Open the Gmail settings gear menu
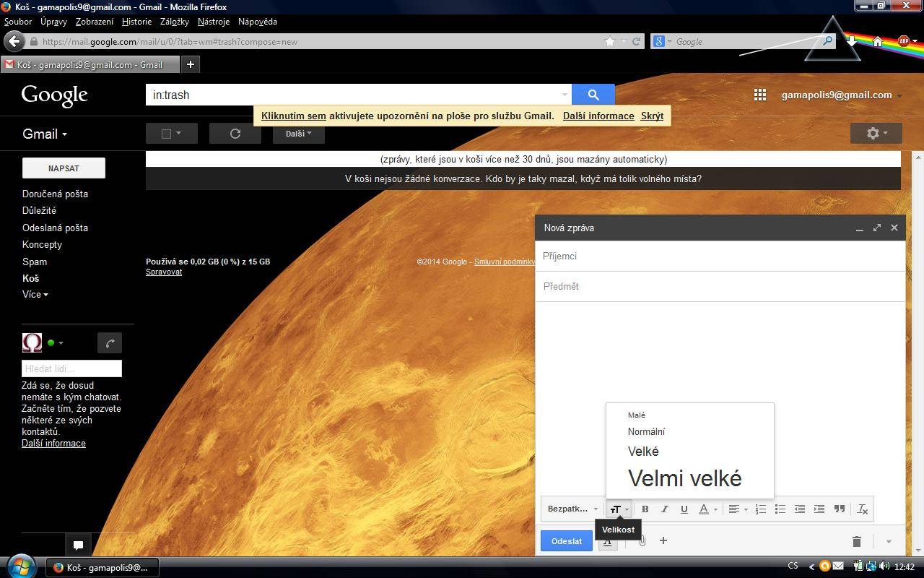 [876, 134]
